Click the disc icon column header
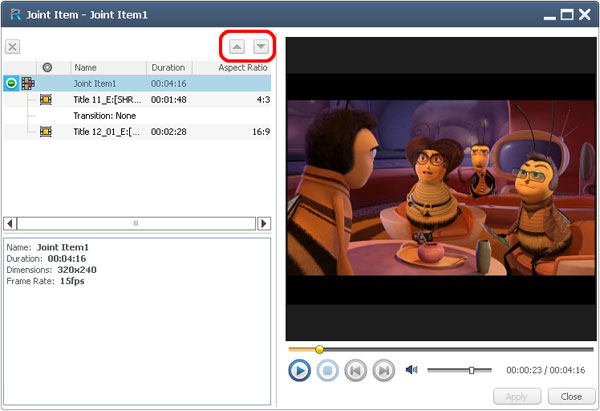This screenshot has height=411, width=600. tap(47, 67)
